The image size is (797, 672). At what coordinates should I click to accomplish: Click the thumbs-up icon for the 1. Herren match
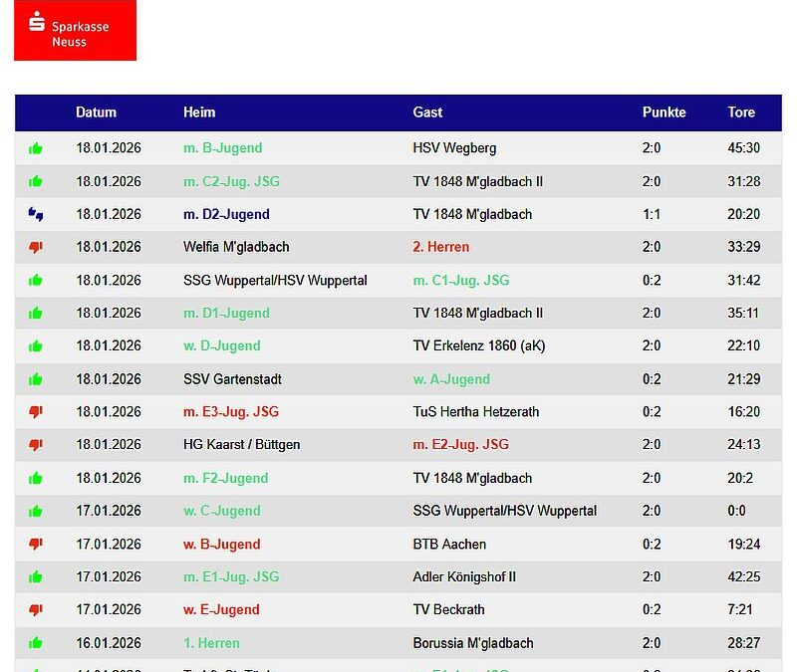pos(36,643)
